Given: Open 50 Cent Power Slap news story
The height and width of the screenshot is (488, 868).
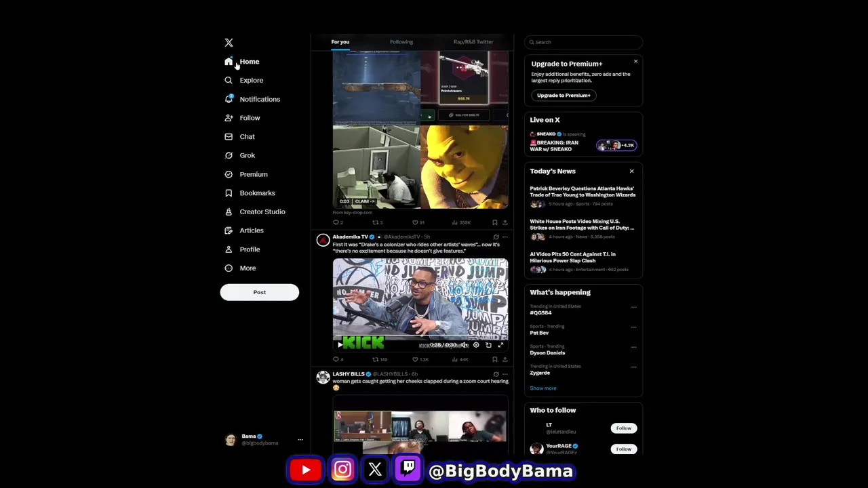Looking at the screenshot, I should tap(583, 262).
